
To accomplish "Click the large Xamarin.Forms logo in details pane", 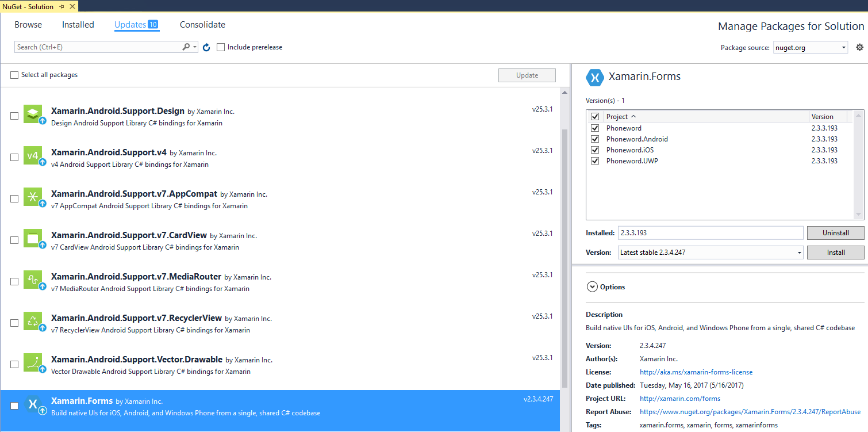I will [x=594, y=77].
